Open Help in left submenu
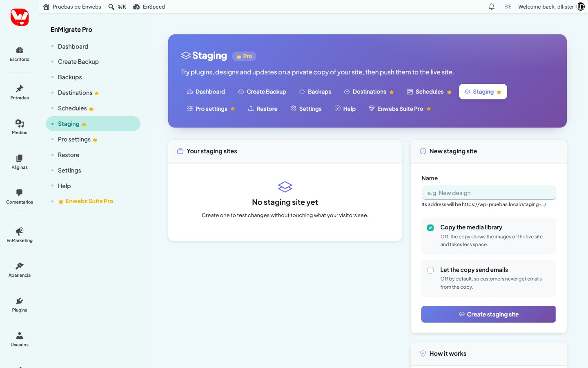The image size is (588, 368). 65,186
